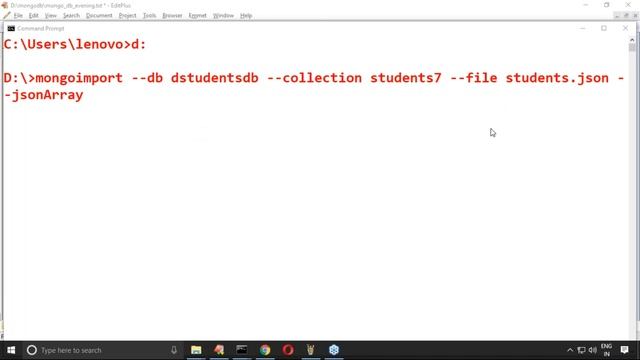Click the '--collection' option text

coord(314,78)
